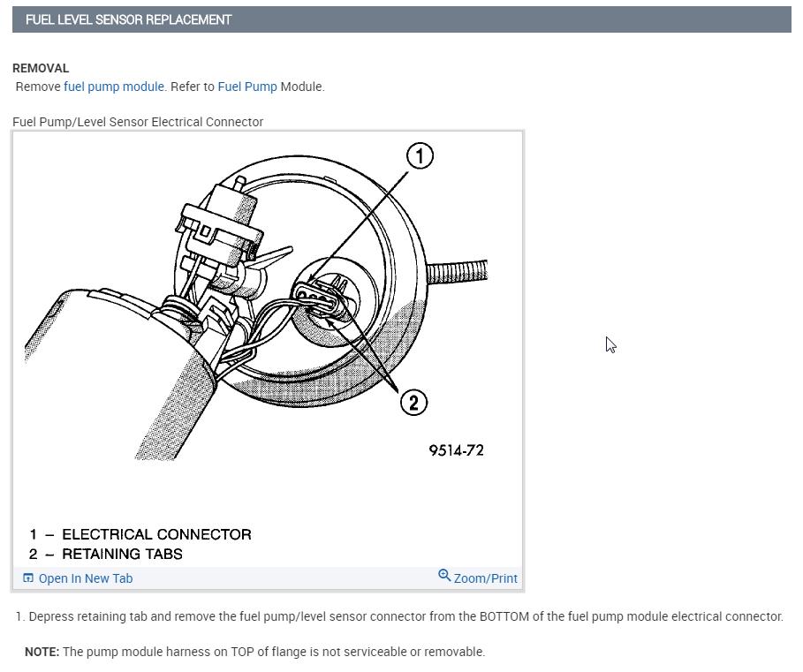Click the '1 – ELECTRICAL CONNECTOR' legend text
Image resolution: width=803 pixels, height=672 pixels.
140,534
